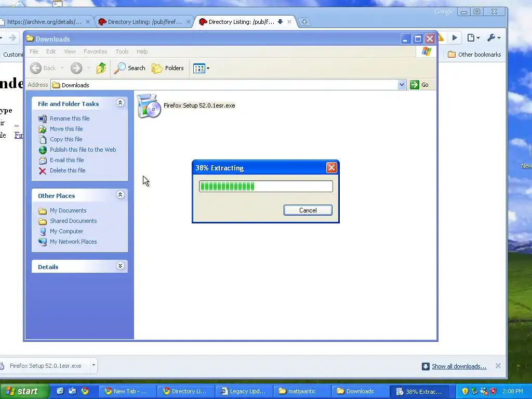This screenshot has height=399, width=532.
Task: Switch to the first Directory Listing Chrome tab
Action: (145, 22)
